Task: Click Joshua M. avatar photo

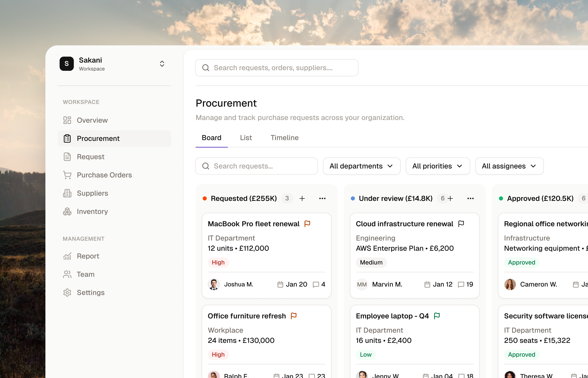Action: (214, 284)
